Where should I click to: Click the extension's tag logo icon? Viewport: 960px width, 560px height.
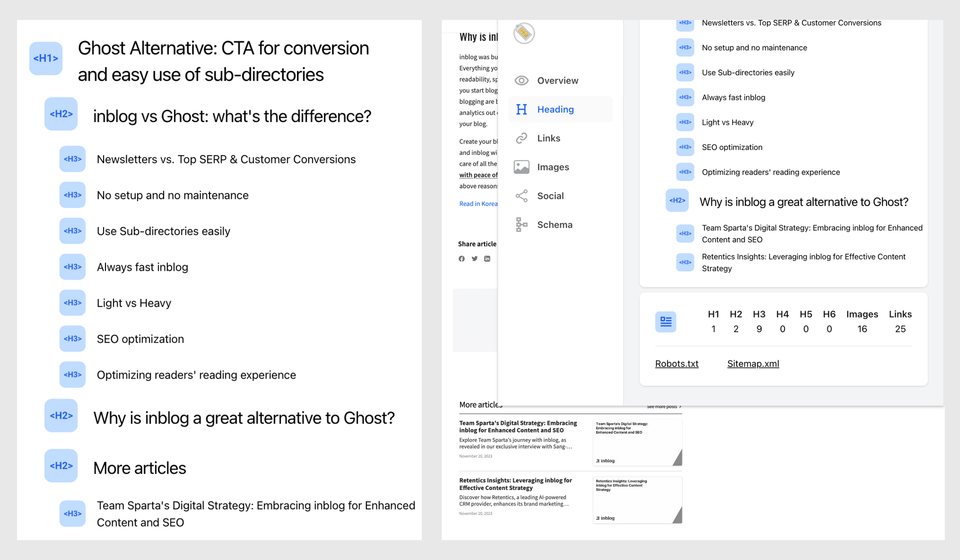coord(524,33)
